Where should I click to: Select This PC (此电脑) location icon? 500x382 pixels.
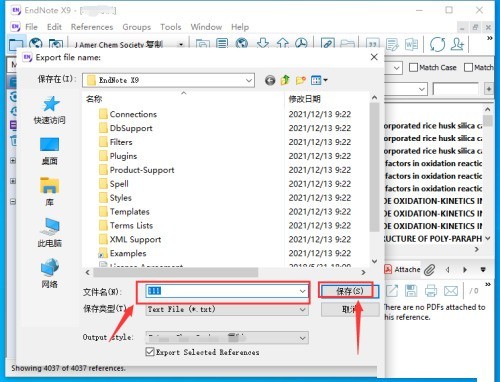pos(50,226)
